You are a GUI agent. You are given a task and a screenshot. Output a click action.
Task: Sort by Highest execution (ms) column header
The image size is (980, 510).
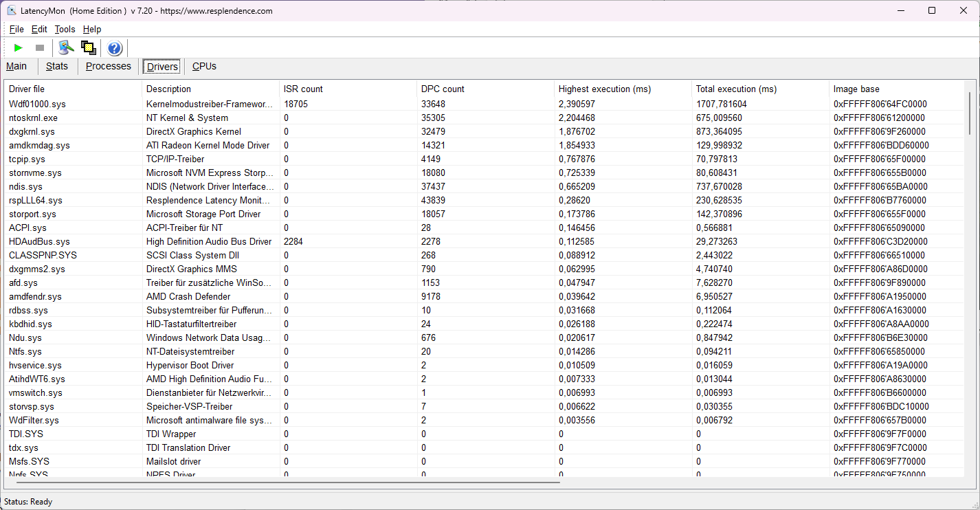(623, 89)
